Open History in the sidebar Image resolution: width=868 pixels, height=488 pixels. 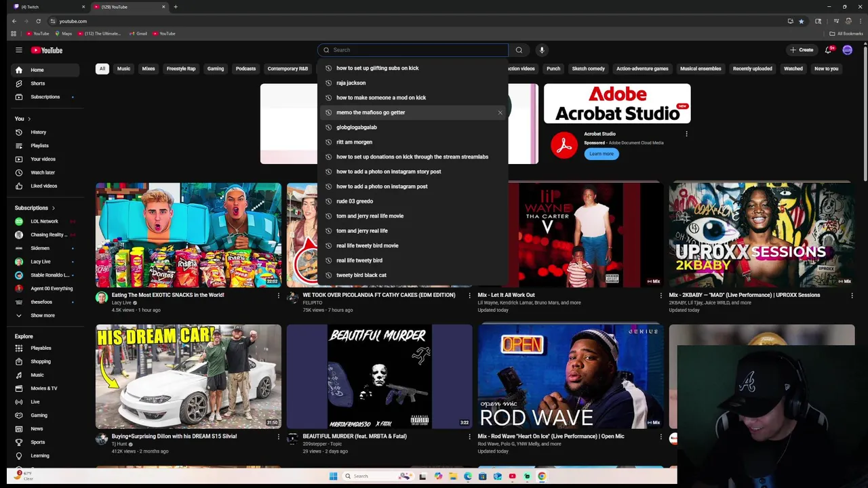[x=38, y=132]
